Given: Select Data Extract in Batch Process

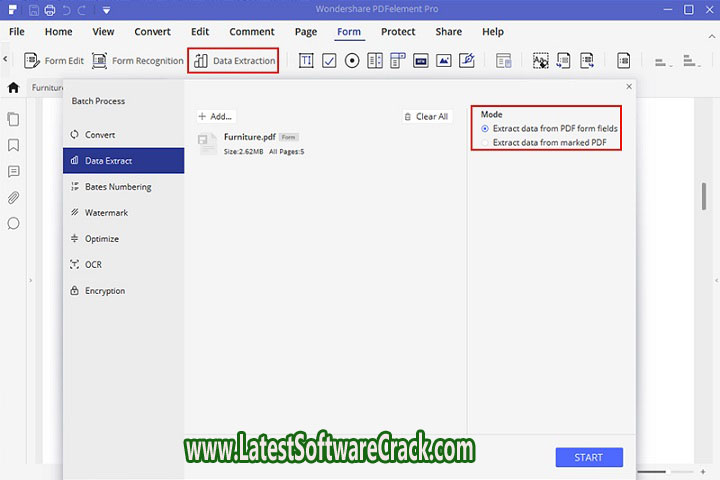Looking at the screenshot, I should [124, 161].
